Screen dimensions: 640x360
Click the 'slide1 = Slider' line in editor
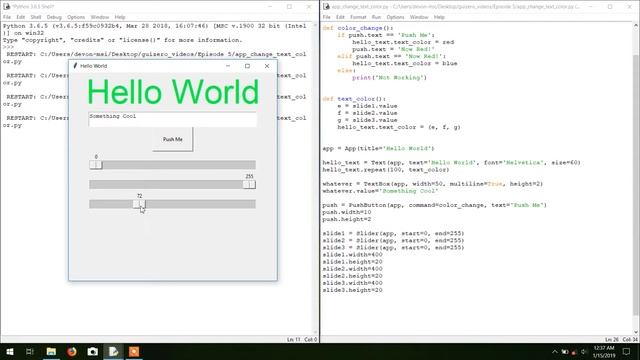pyautogui.click(x=393, y=233)
